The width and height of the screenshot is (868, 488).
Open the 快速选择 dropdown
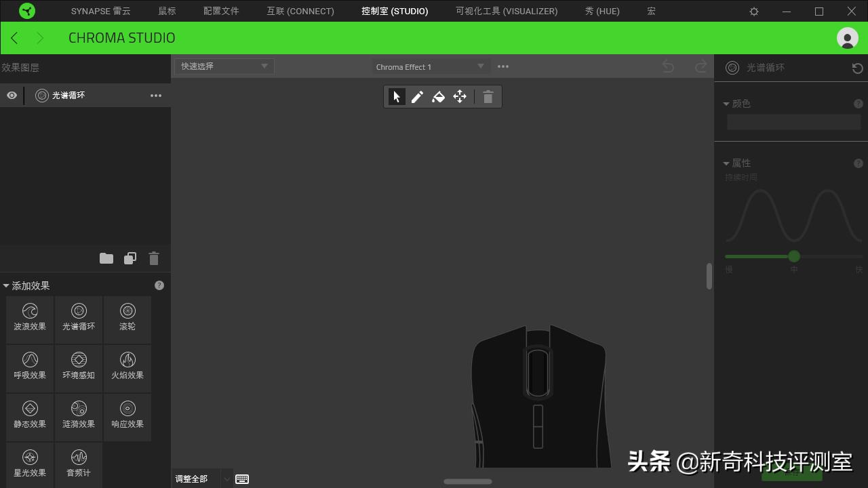click(264, 66)
